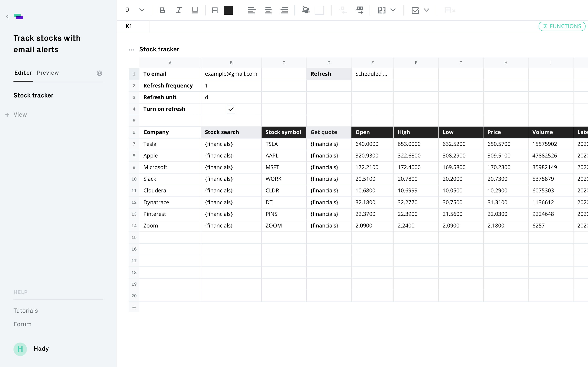Viewport: 588px width, 367px height.
Task: Open the checkbox cell type dropdown
Action: coord(426,10)
